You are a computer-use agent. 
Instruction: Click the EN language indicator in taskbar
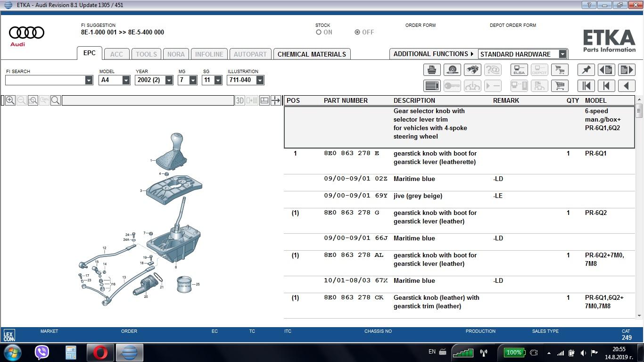click(x=432, y=352)
